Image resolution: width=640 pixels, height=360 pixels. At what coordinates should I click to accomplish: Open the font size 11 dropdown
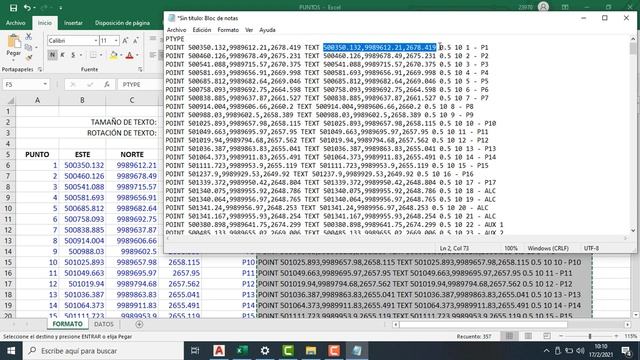116,40
